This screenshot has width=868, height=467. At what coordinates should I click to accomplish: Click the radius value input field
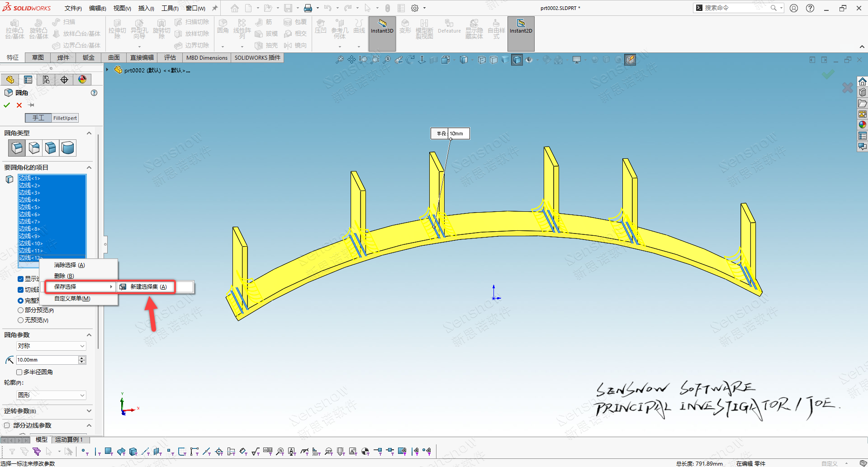(47, 360)
